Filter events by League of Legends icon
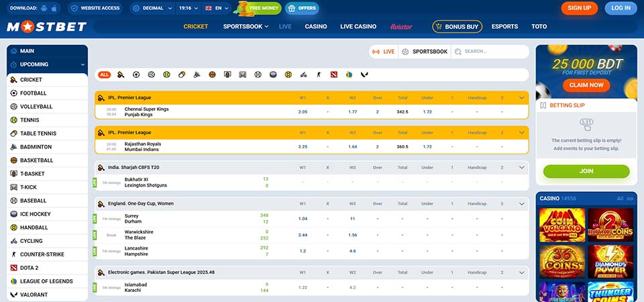644x302 pixels. [x=349, y=74]
